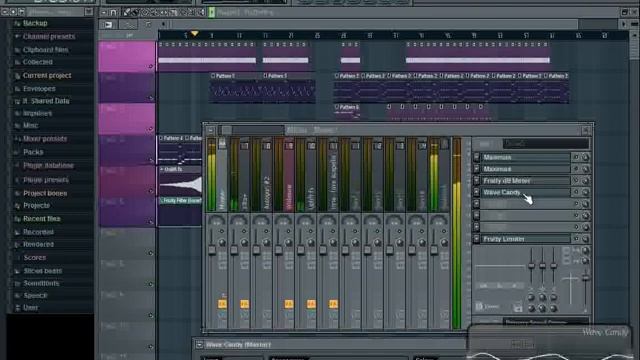Viewport: 640px width, 360px height.
Task: Select the Wave Candy effect slot
Action: pos(526,192)
